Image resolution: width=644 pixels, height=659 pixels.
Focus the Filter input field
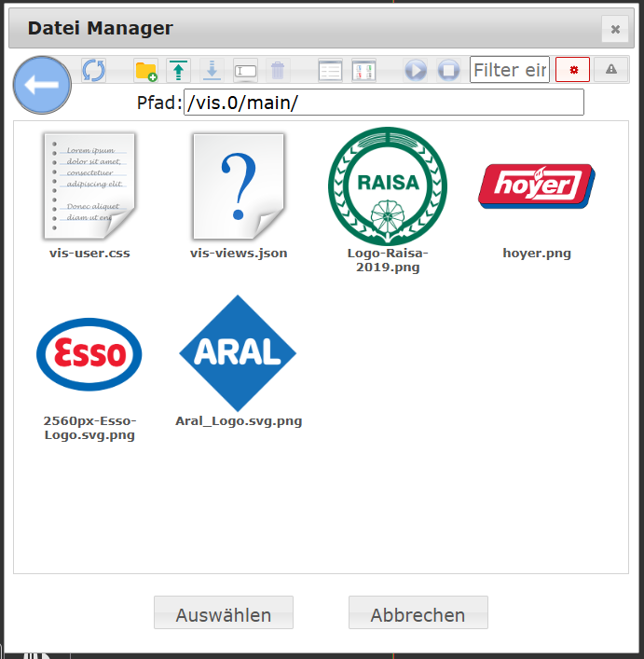510,70
